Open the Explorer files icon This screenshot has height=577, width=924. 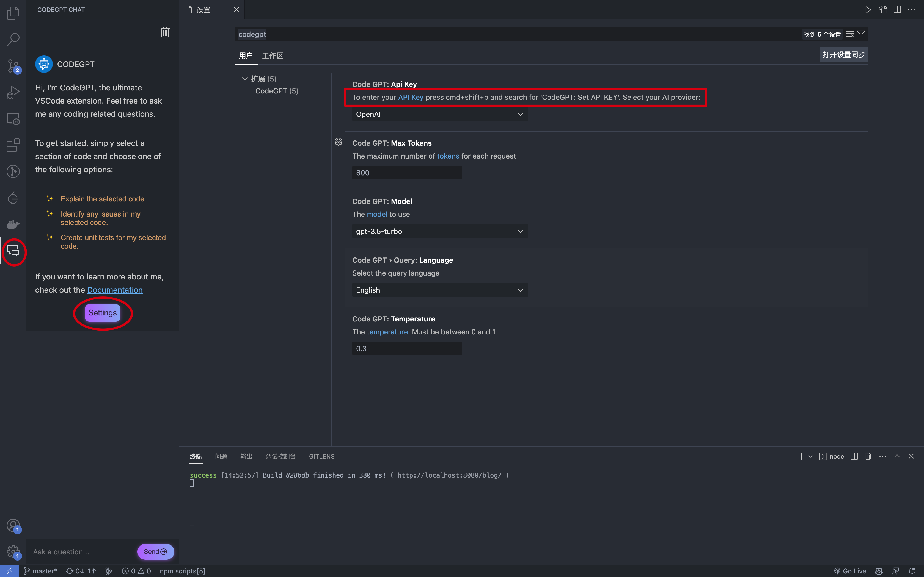click(x=13, y=13)
